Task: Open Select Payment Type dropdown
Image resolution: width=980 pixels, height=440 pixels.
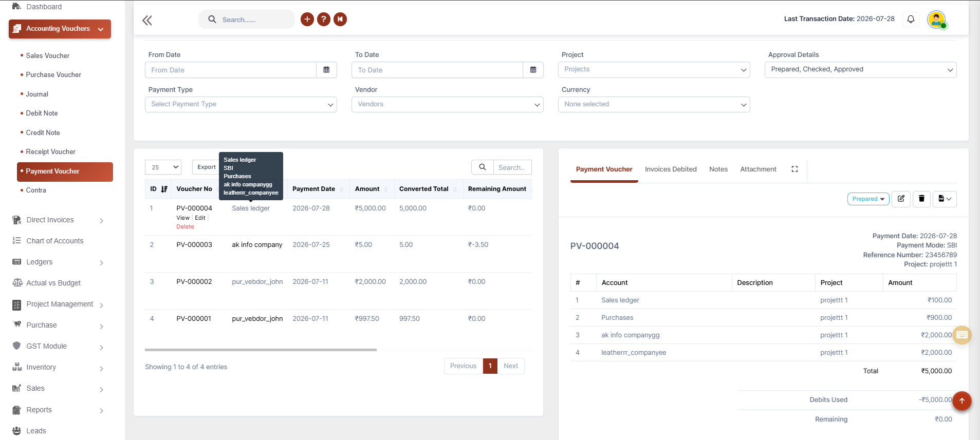Action: point(241,104)
